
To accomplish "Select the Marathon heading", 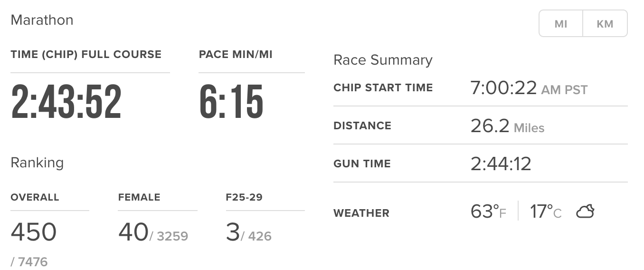I will coord(42,20).
